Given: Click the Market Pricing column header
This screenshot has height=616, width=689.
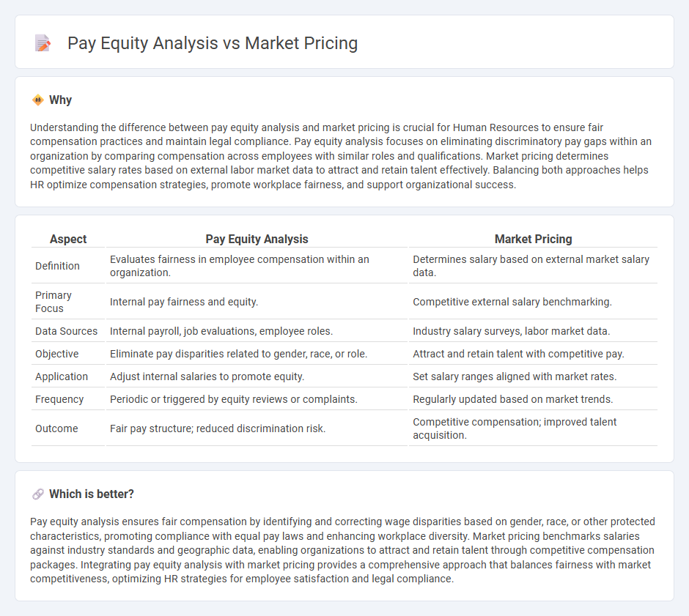Looking at the screenshot, I should click(x=533, y=240).
